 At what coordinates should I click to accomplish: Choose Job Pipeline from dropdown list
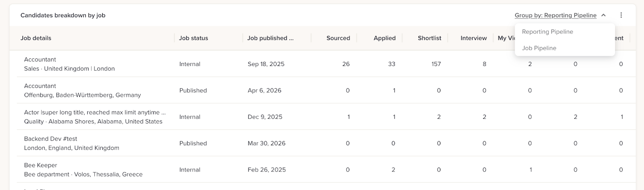click(x=539, y=48)
